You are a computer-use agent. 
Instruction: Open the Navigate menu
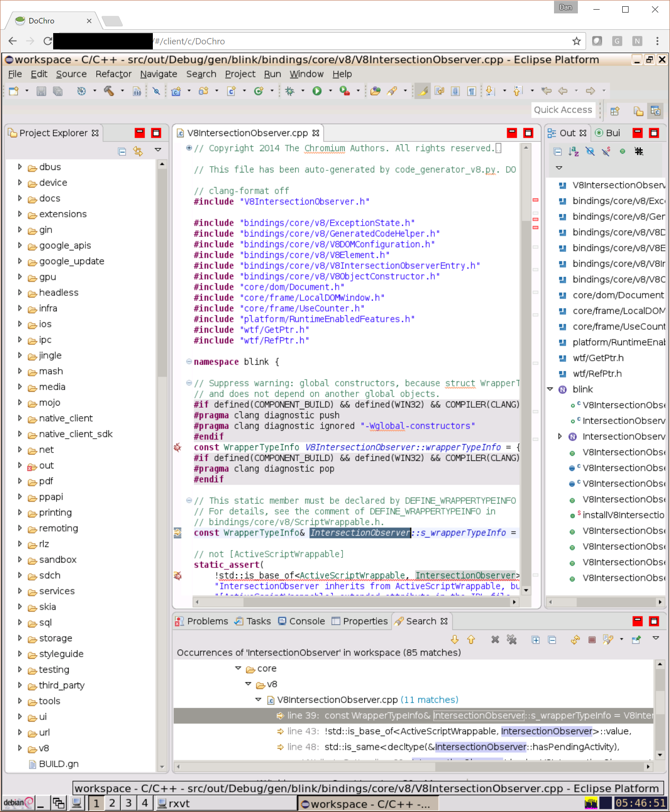pos(159,74)
